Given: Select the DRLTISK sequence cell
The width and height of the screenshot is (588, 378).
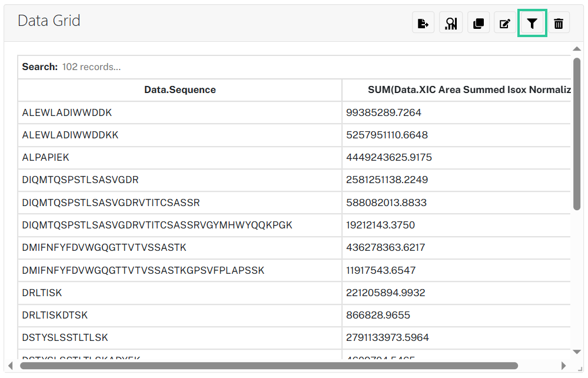Looking at the screenshot, I should tap(180, 293).
